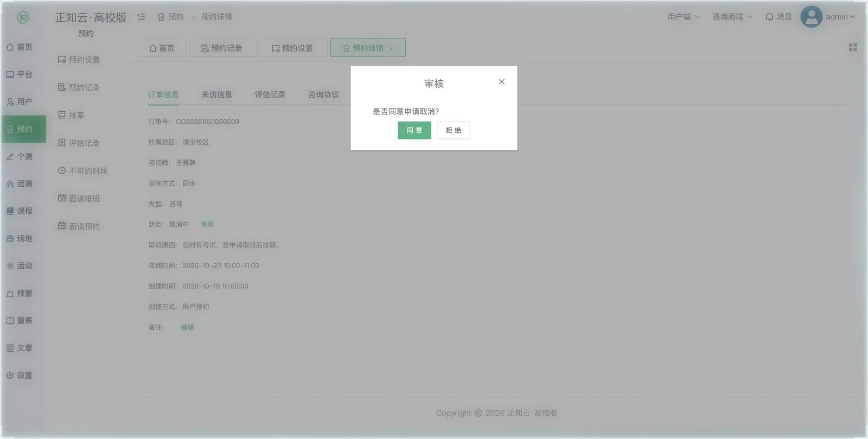Switch to the 预约设置 page tab
This screenshot has height=439, width=868.
click(x=293, y=48)
